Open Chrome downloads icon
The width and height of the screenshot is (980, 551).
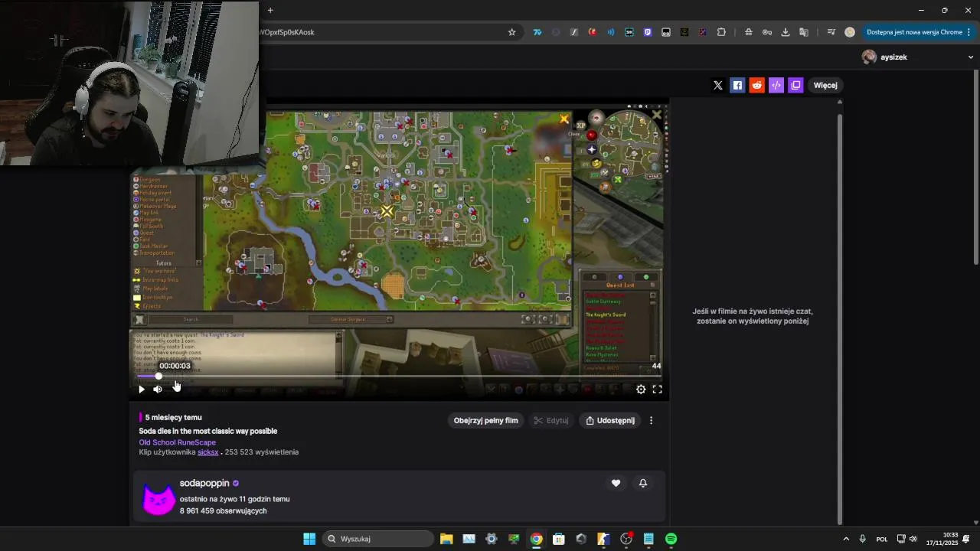click(786, 32)
